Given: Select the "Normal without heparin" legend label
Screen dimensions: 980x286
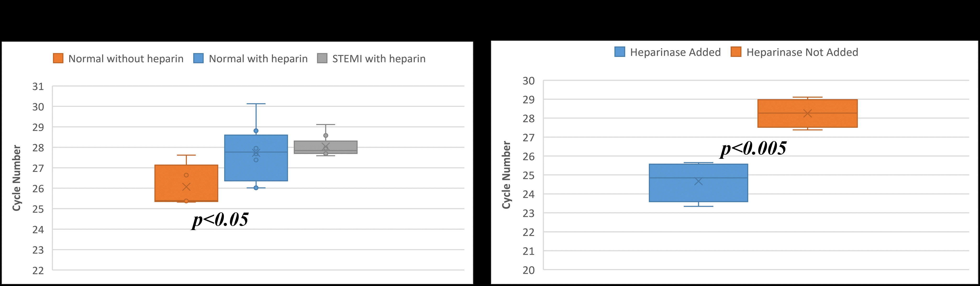Looking at the screenshot, I should point(126,59).
